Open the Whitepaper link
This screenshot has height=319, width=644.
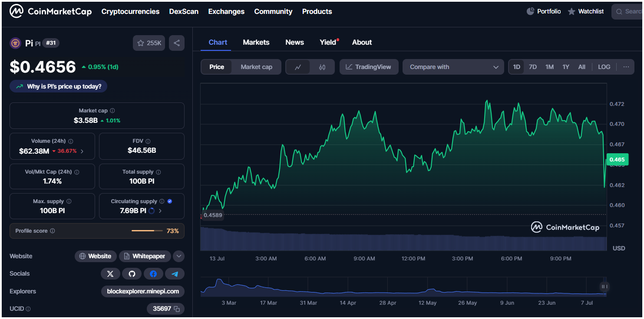tap(144, 257)
